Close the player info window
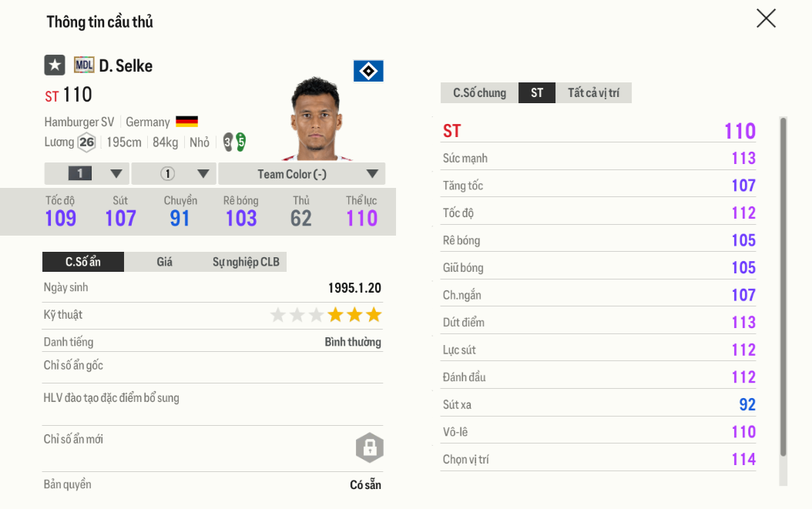812x509 pixels. click(766, 18)
